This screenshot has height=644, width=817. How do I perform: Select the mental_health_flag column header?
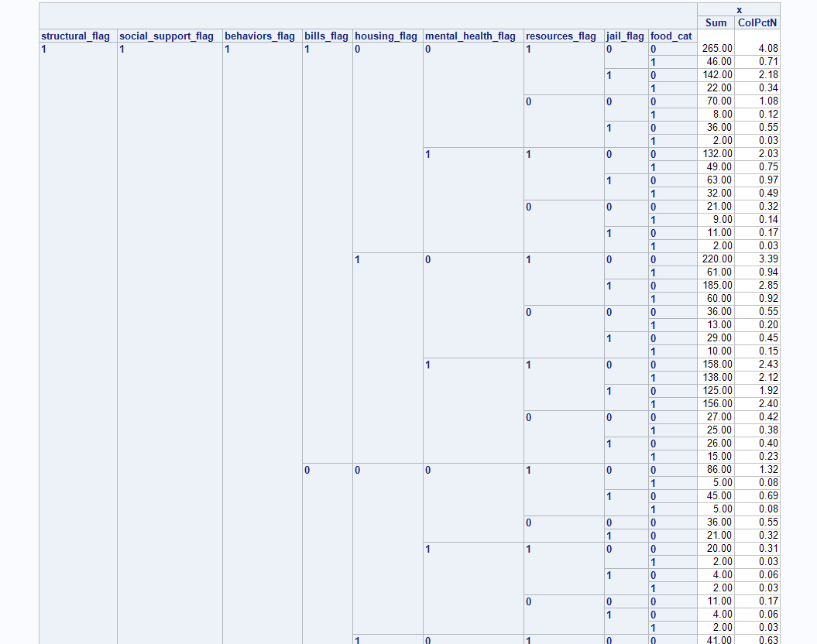tap(471, 36)
